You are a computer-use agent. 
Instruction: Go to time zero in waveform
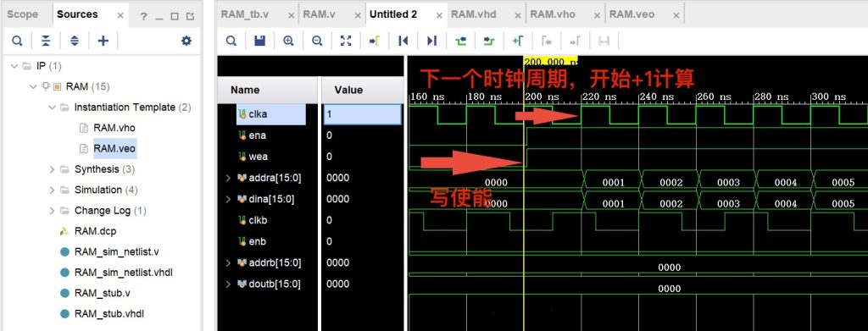click(x=403, y=41)
